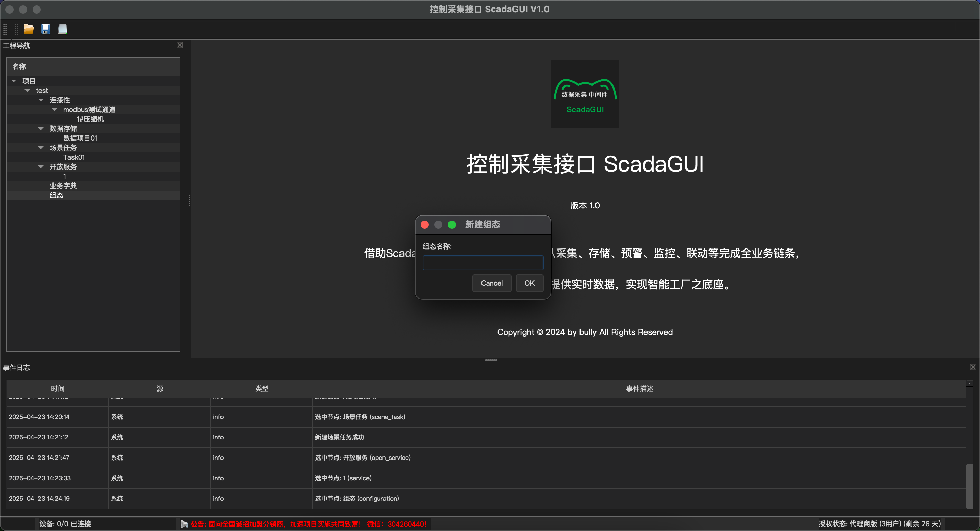
Task: Click the green zoom dot on 新建组态 dialog
Action: pos(452,225)
